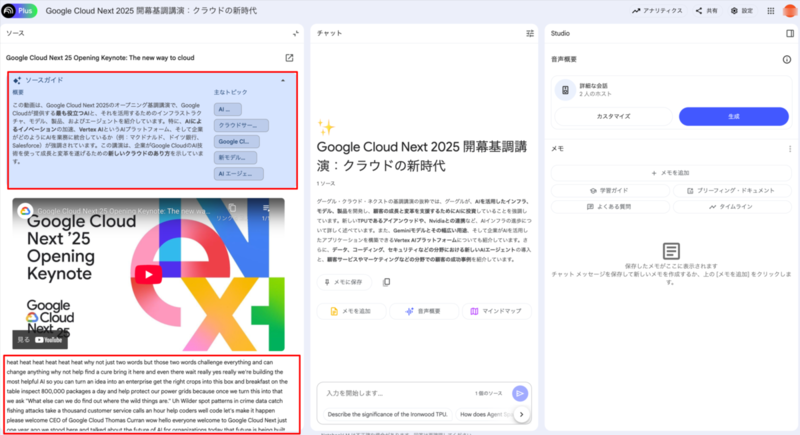Viewport: 800px width, 435px height.
Task: Click the source title "Google Cloud Next 25 Opening Keynote"
Action: (x=100, y=58)
